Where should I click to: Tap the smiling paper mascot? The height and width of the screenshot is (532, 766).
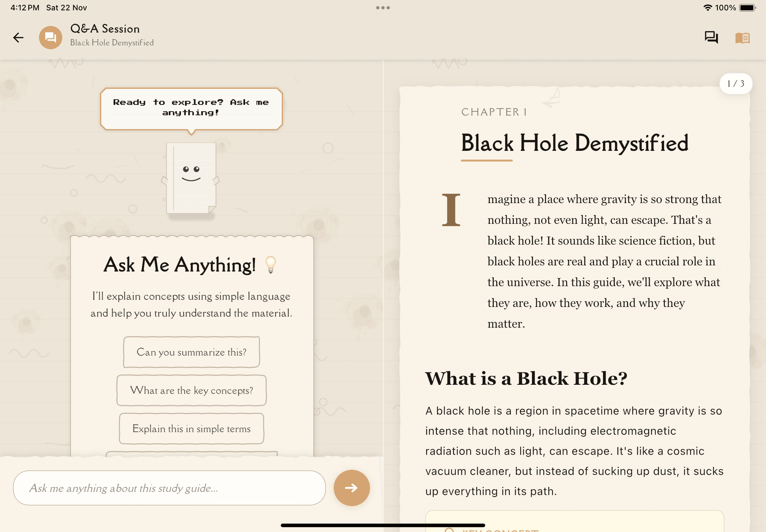pos(191,178)
